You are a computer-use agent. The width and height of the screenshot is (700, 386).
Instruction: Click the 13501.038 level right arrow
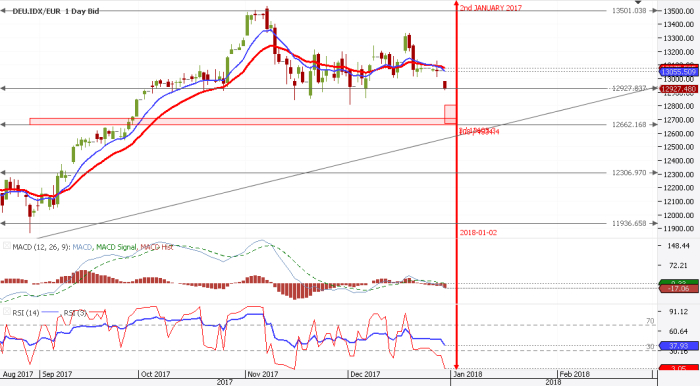(x=654, y=10)
